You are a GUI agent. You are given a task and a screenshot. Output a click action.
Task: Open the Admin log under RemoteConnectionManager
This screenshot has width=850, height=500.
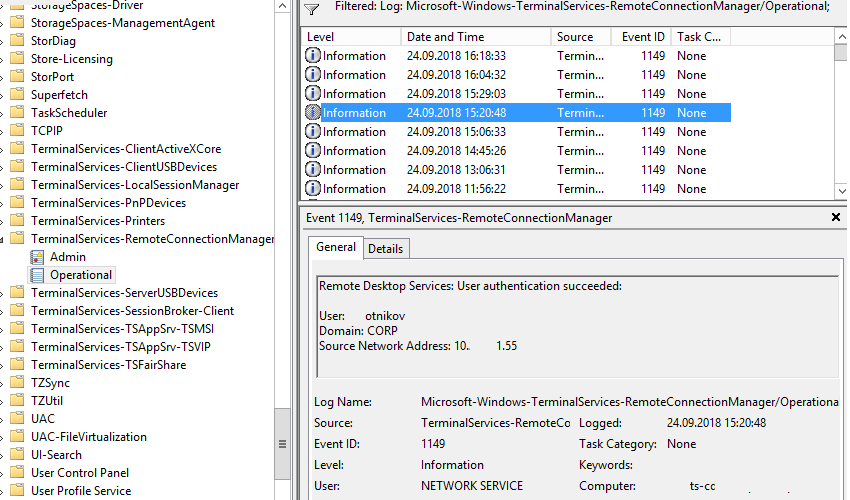tap(67, 257)
